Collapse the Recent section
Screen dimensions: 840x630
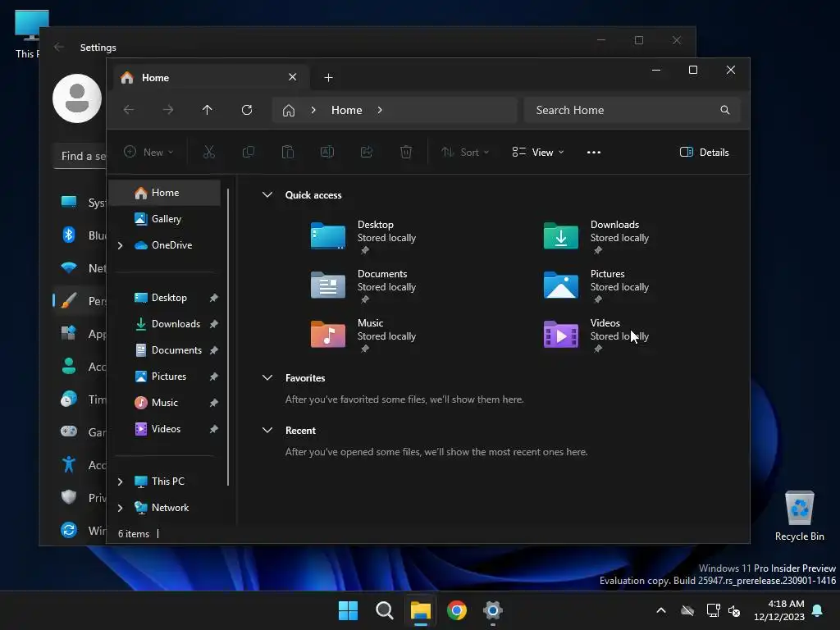267,430
